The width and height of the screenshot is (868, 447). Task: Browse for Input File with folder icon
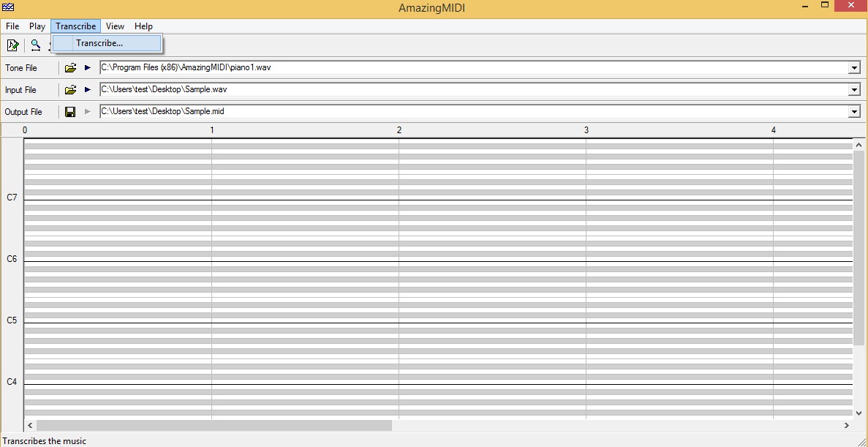pyautogui.click(x=70, y=90)
